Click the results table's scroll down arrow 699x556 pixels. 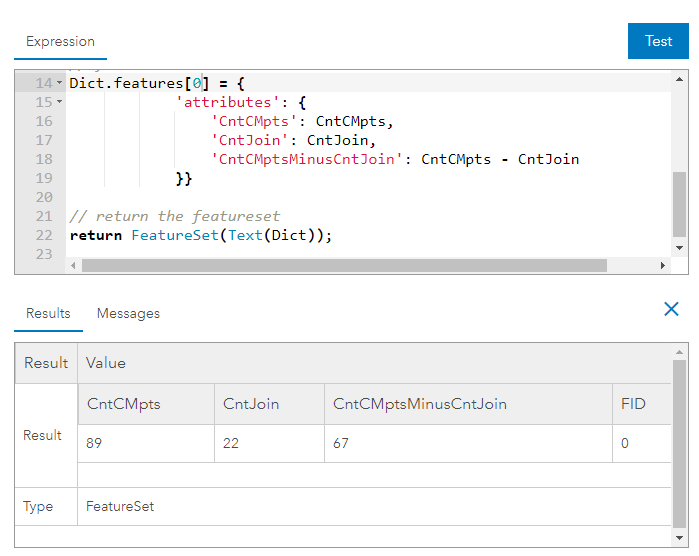click(x=680, y=537)
